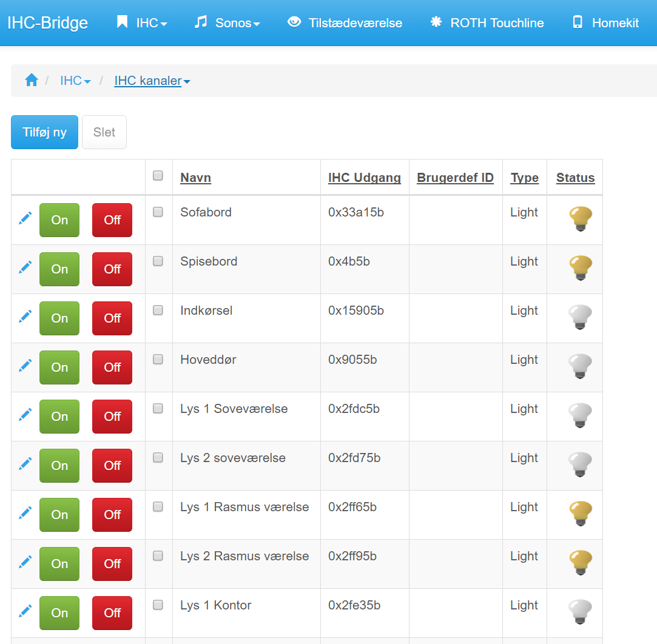Open the IHC kanaler breadcrumb dropdown
Viewport: 657px width, 644px height.
pos(152,81)
